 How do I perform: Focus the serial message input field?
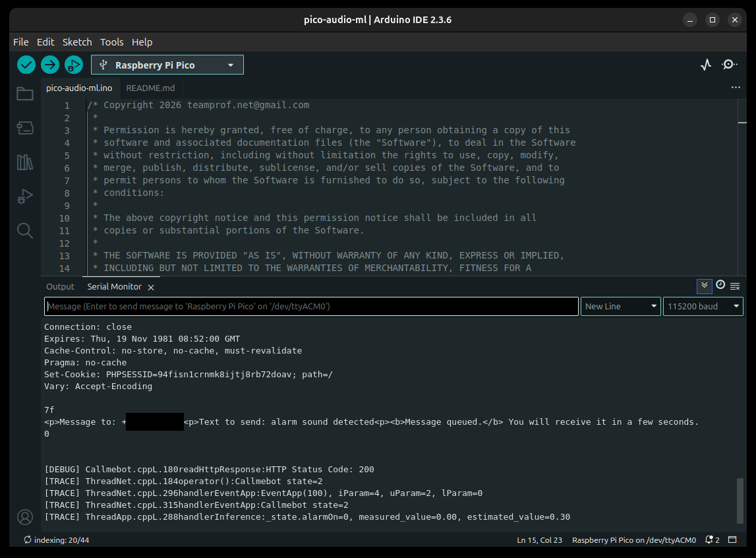click(312, 306)
